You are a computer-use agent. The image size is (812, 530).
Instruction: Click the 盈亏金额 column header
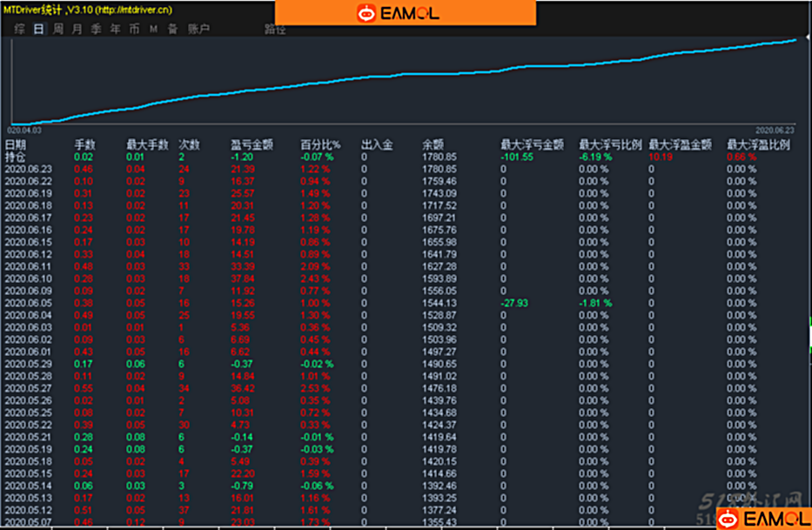pos(252,144)
